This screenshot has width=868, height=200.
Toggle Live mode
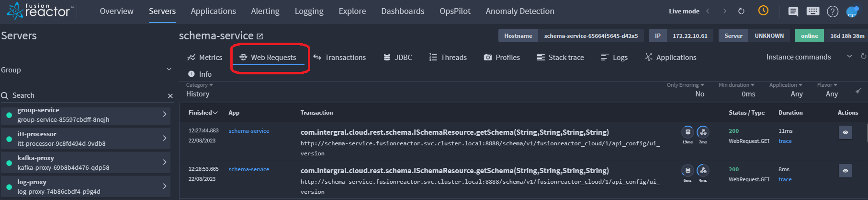(684, 11)
